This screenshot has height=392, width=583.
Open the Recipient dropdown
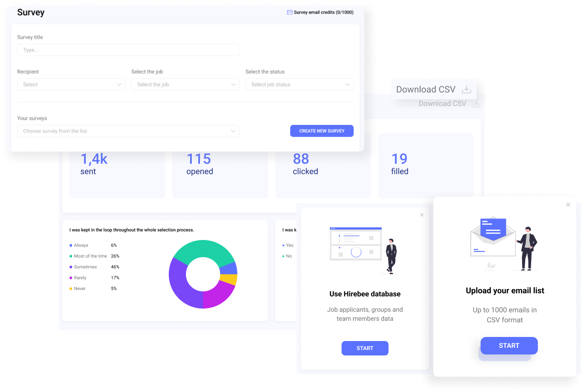coord(71,84)
